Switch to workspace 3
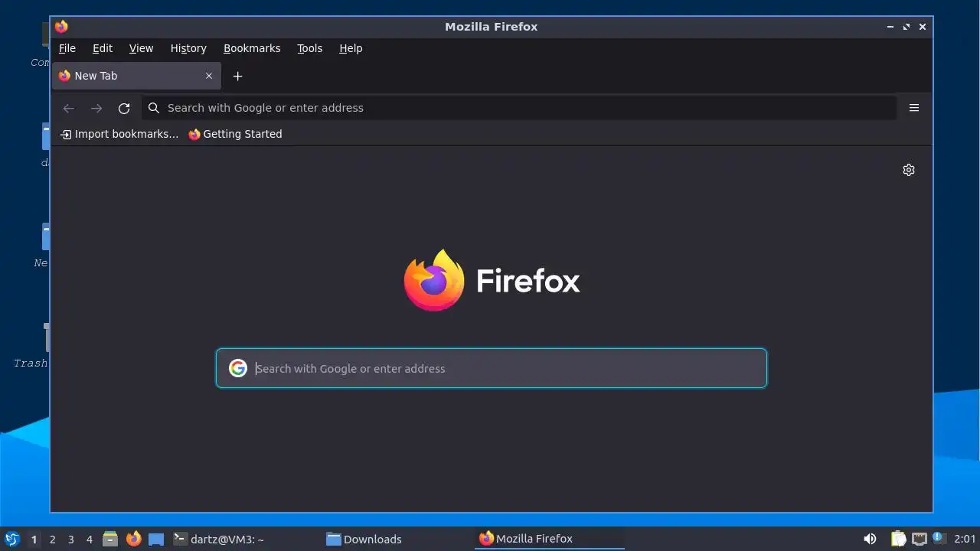 click(70, 539)
